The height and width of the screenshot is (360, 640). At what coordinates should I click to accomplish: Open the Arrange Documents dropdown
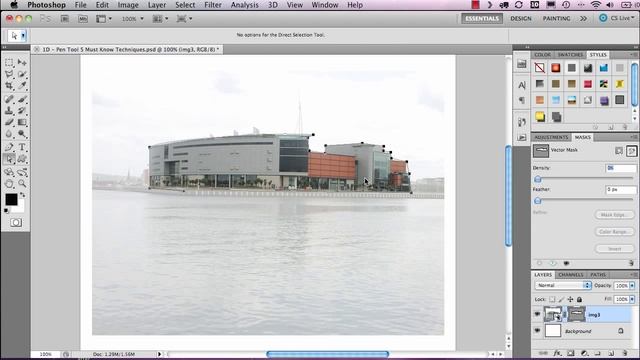pyautogui.click(x=160, y=19)
